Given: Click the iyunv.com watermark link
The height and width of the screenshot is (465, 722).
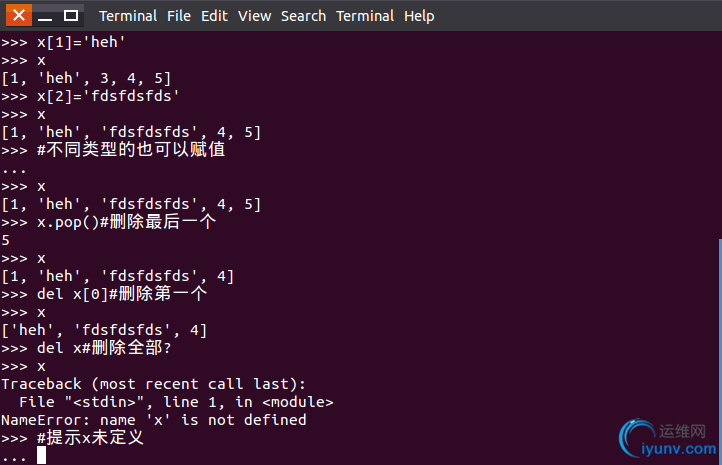Looking at the screenshot, I should click(678, 448).
